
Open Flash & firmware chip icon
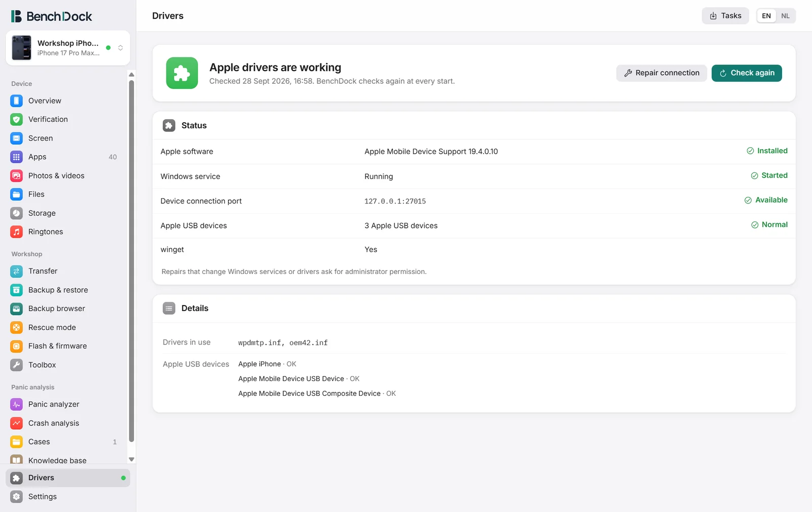point(17,346)
